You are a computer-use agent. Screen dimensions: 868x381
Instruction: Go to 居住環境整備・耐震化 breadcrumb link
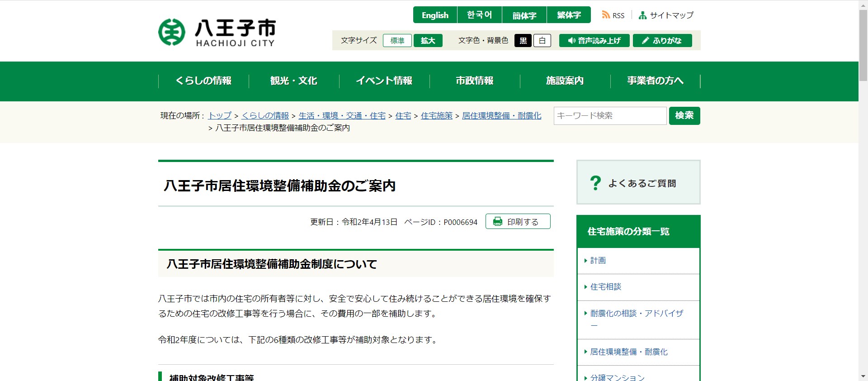[502, 116]
